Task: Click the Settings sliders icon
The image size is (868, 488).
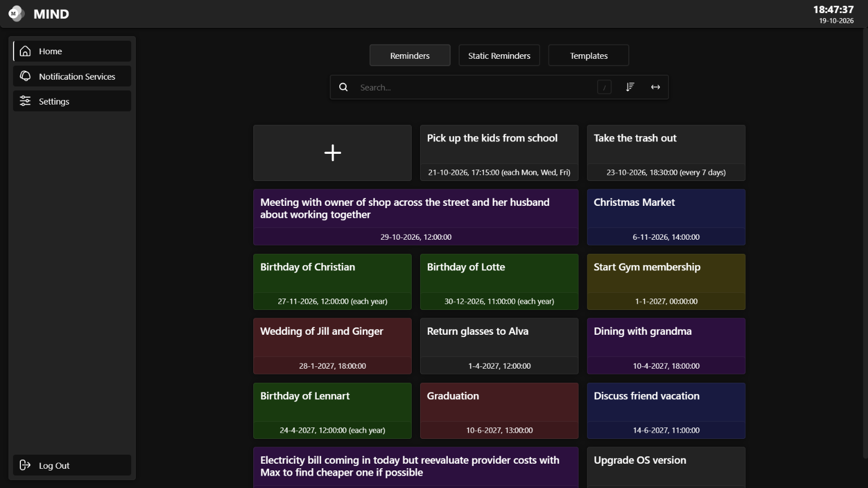Action: pyautogui.click(x=25, y=101)
